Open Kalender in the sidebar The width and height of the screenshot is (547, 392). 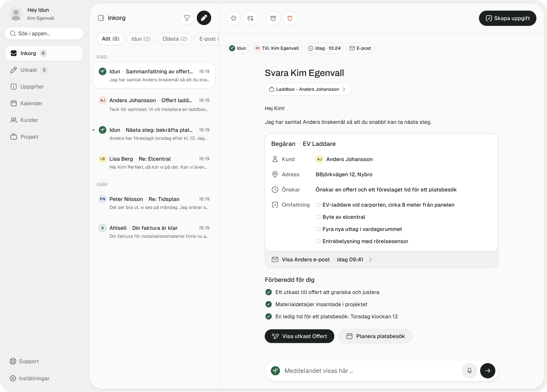pos(44,103)
